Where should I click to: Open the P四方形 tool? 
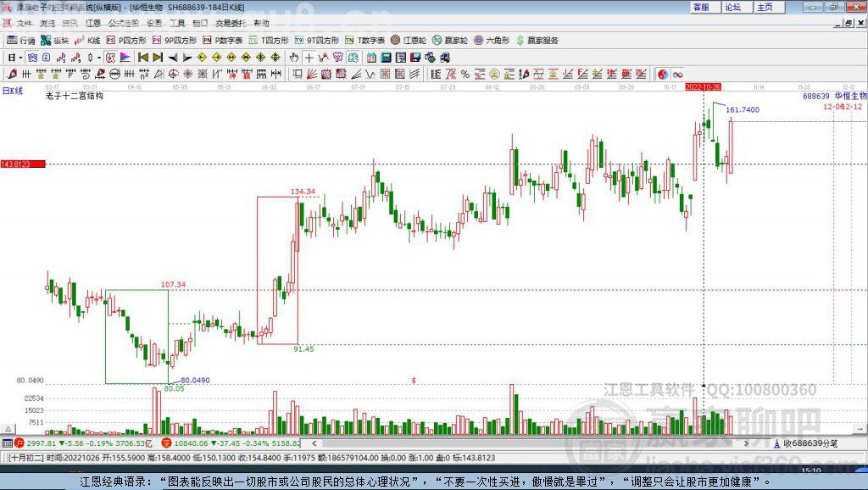[126, 41]
